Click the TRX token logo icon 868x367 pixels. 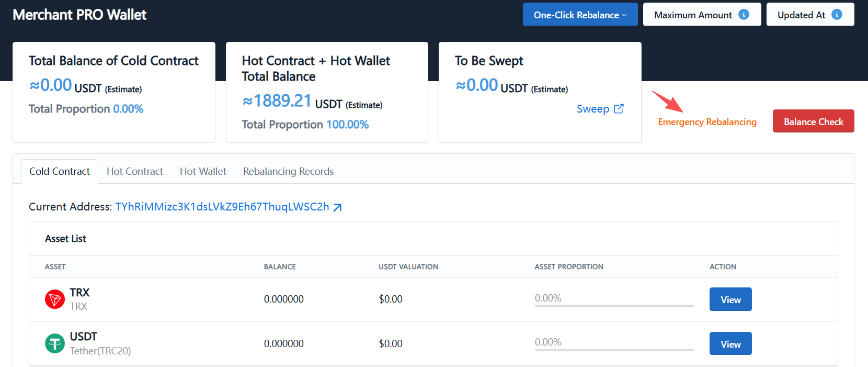click(x=55, y=299)
